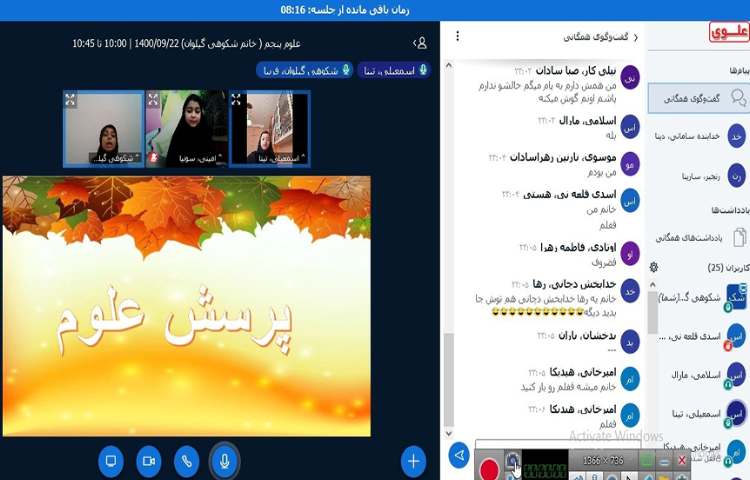Image resolution: width=750 pixels, height=480 pixels.
Task: Click the red record button in recorder toolbar
Action: [490, 468]
